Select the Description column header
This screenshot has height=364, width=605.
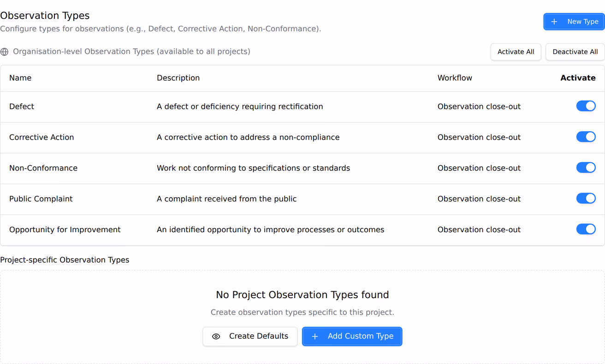tap(178, 78)
